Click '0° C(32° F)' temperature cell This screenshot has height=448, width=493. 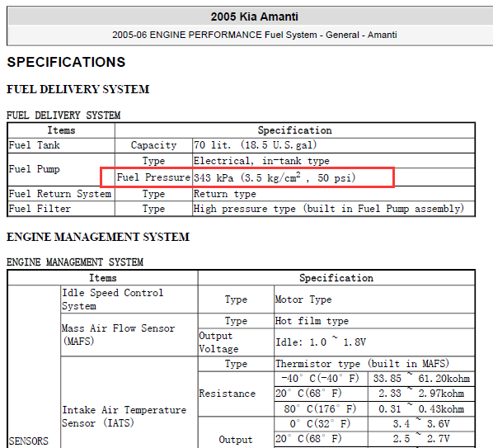point(320,423)
